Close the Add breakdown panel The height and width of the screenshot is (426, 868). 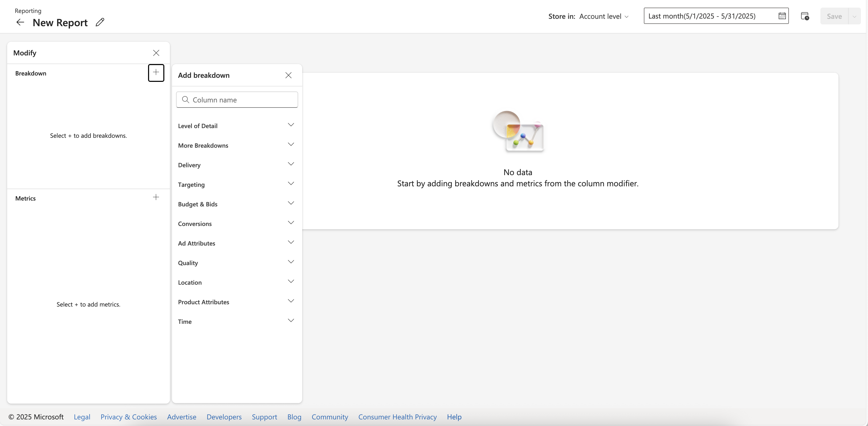[x=288, y=75]
